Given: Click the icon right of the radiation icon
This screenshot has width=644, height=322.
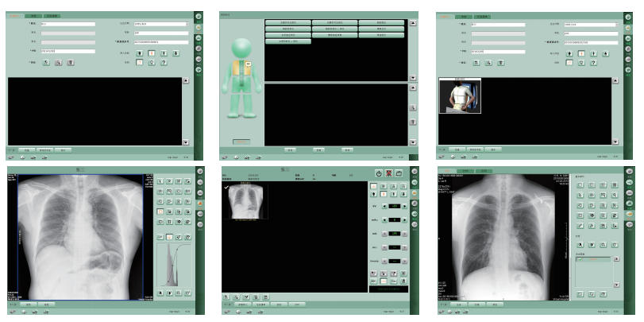Looking at the screenshot, I should (x=399, y=173).
